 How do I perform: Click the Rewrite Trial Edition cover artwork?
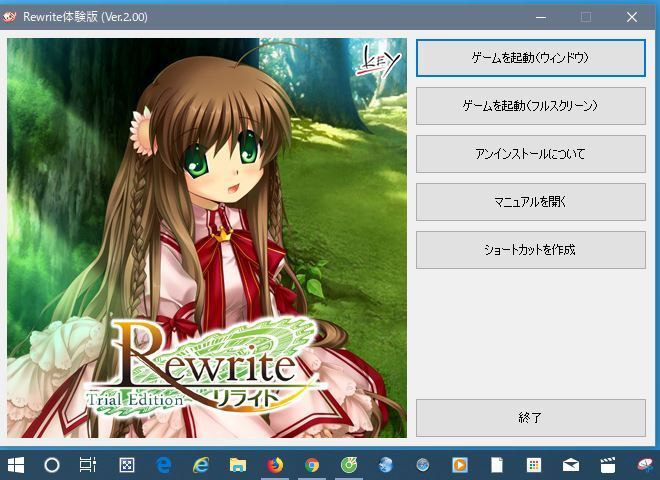pos(207,238)
